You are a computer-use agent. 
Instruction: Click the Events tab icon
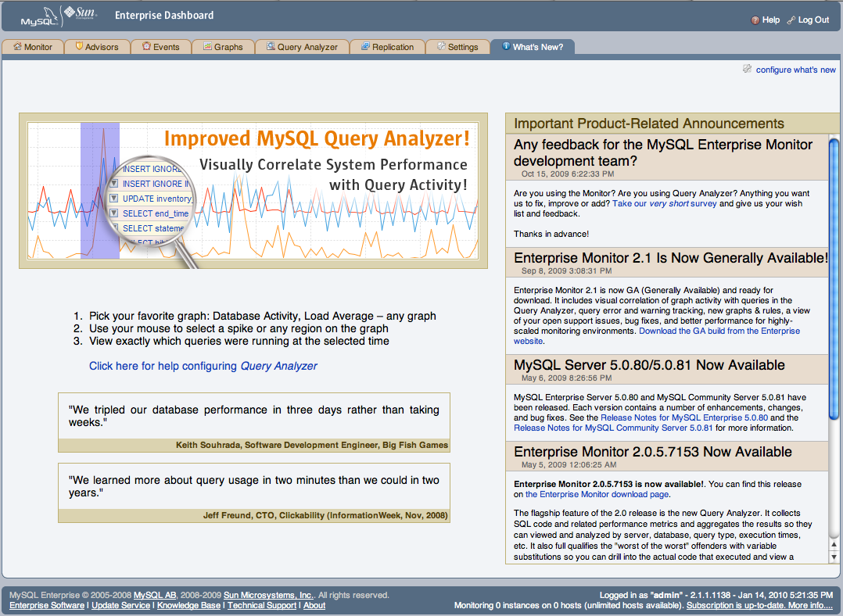click(x=146, y=47)
